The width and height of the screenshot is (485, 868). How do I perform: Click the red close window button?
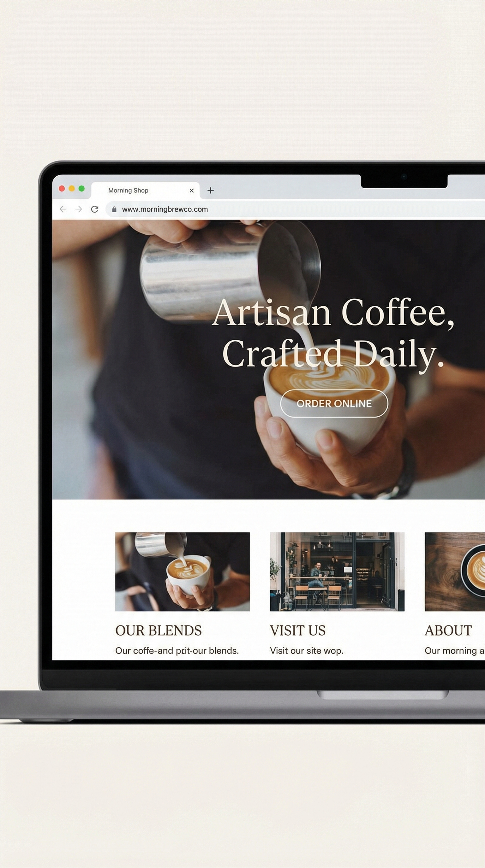62,188
